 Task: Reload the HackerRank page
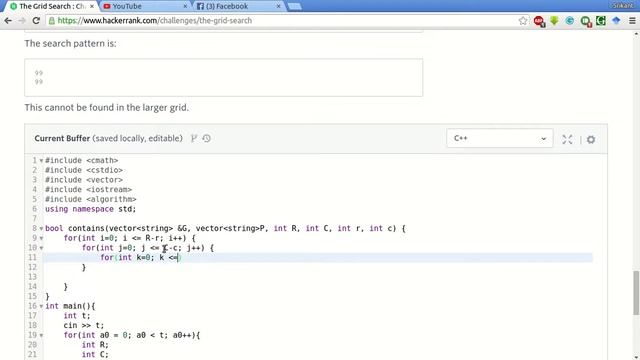36,21
